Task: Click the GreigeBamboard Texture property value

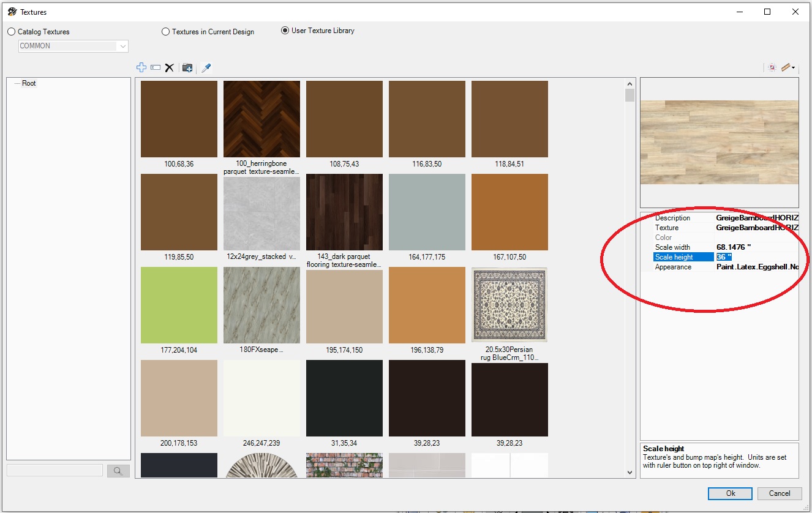Action: click(757, 228)
